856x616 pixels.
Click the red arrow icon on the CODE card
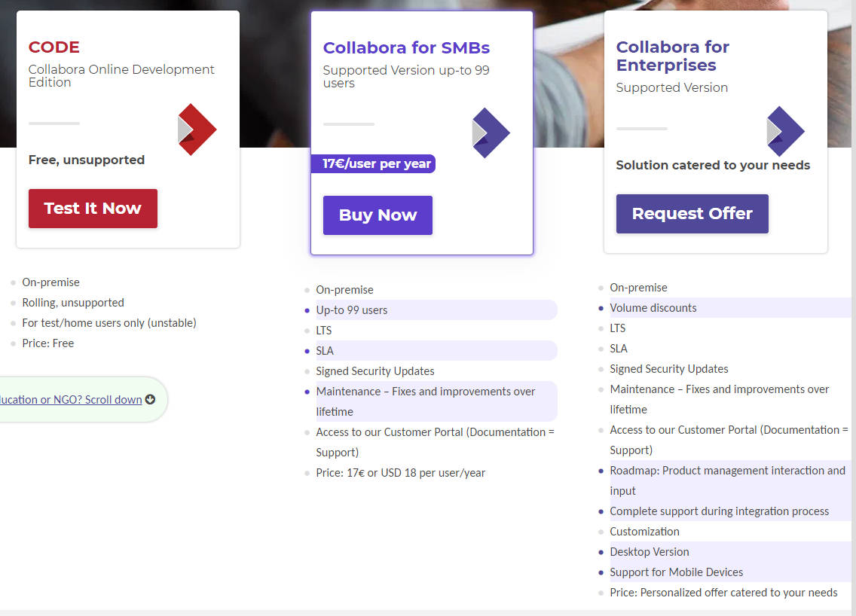point(196,130)
